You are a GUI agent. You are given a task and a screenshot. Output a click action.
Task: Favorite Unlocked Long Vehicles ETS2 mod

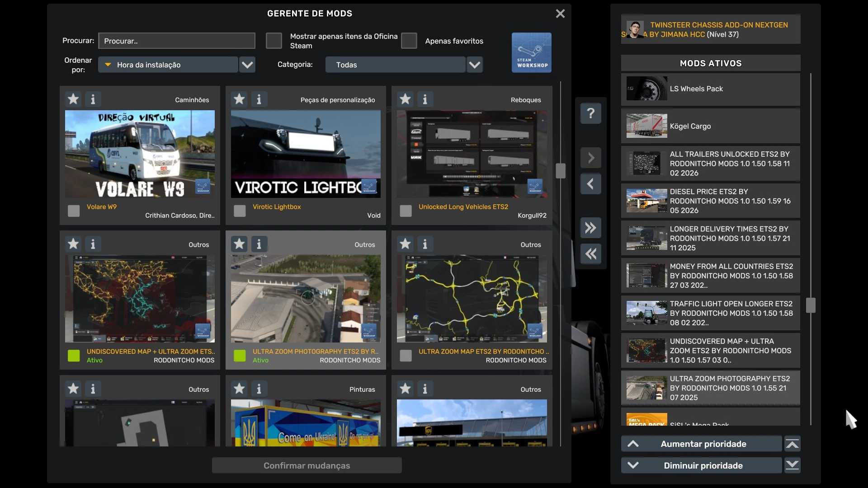[405, 99]
